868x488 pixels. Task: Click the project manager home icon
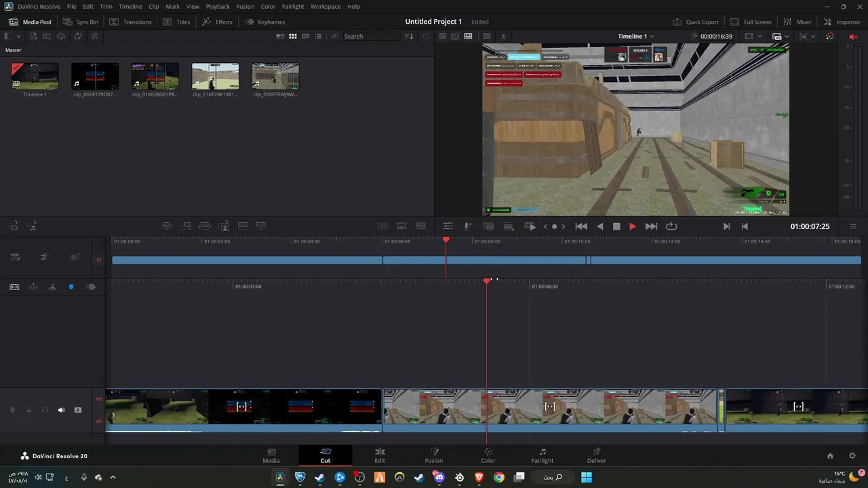830,456
